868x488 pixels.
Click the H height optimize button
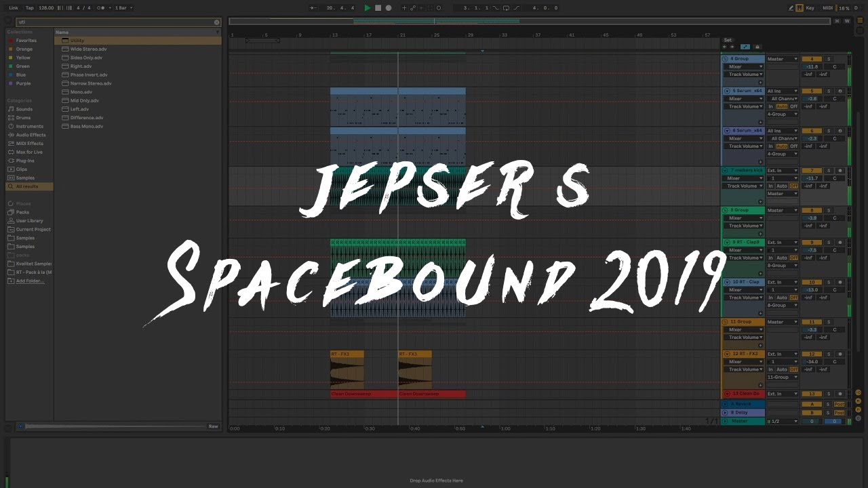tap(837, 21)
